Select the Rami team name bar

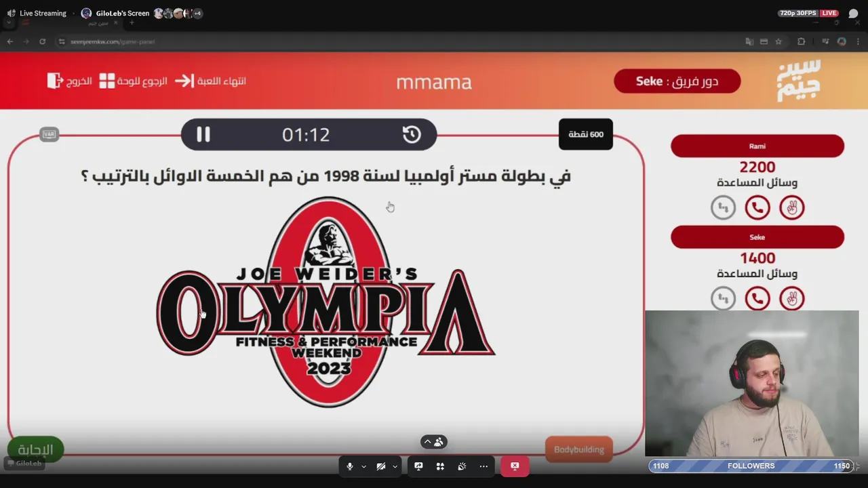[757, 146]
